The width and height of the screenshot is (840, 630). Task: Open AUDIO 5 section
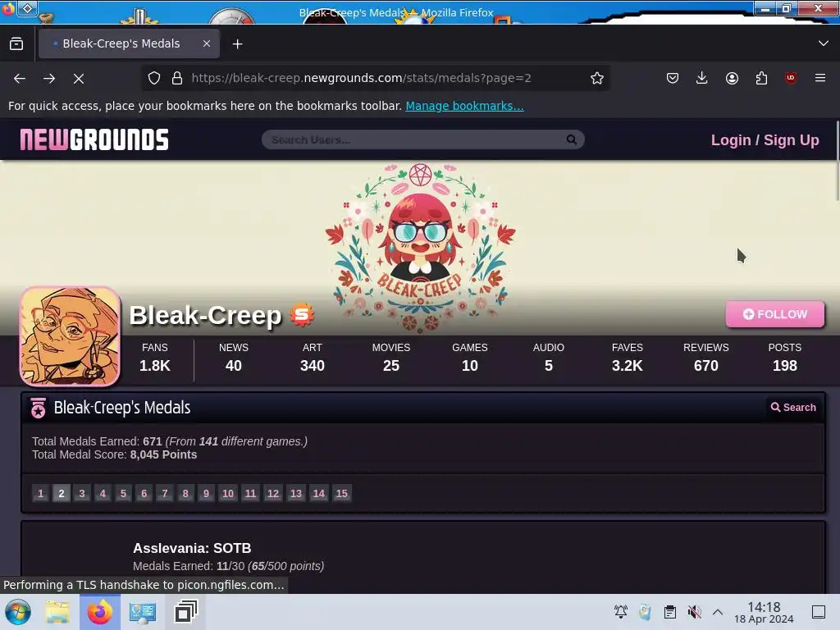pos(549,358)
